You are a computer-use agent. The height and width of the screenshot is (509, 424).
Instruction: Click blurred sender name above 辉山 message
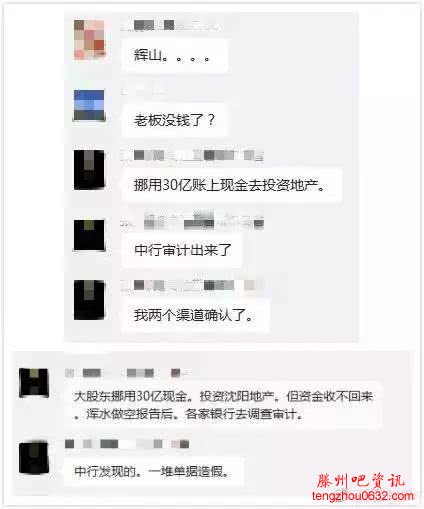(x=171, y=25)
